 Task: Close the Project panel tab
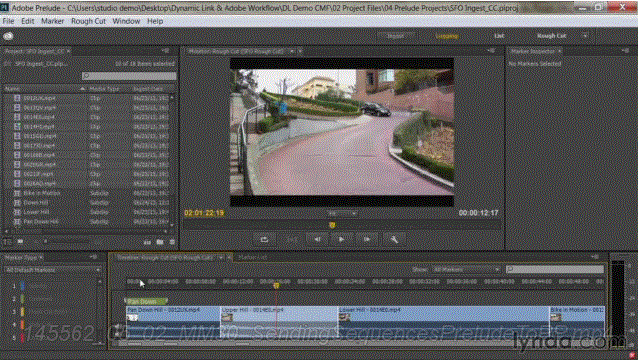pos(68,51)
